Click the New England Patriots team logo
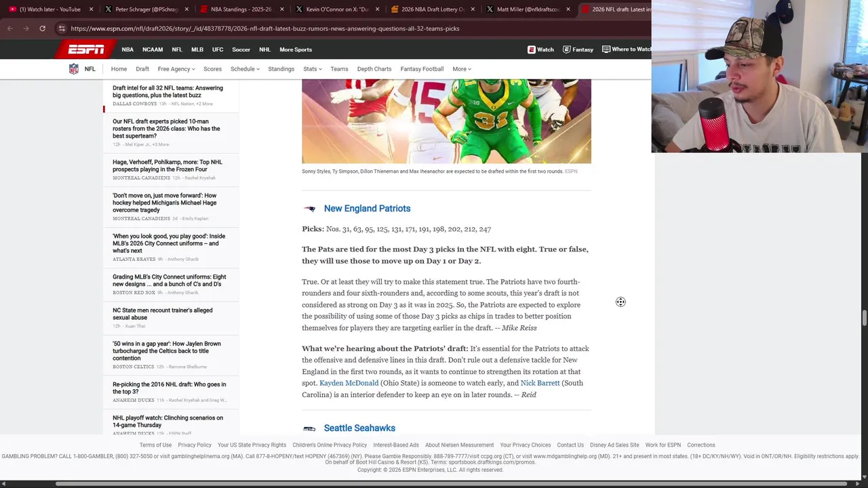This screenshot has height=488, width=868. [x=309, y=209]
